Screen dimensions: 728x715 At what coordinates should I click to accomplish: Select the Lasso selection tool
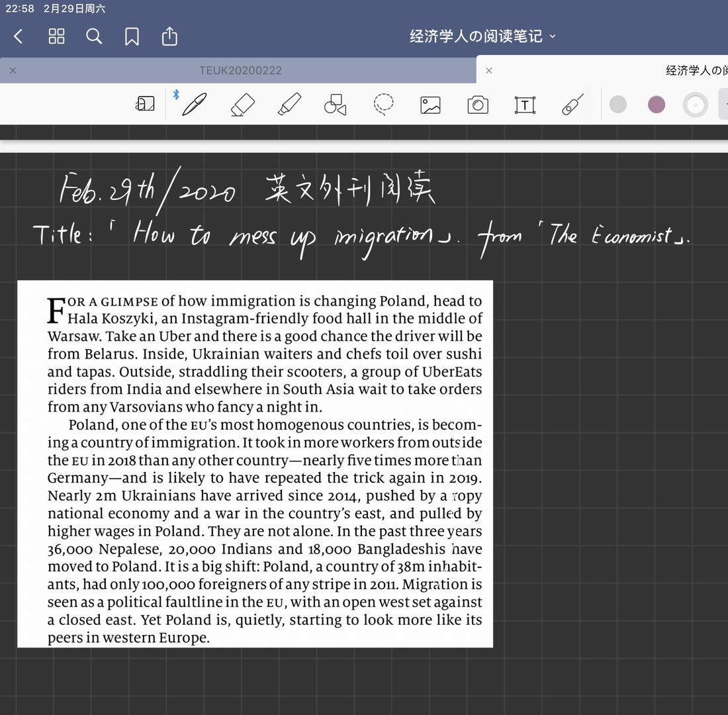(x=383, y=105)
